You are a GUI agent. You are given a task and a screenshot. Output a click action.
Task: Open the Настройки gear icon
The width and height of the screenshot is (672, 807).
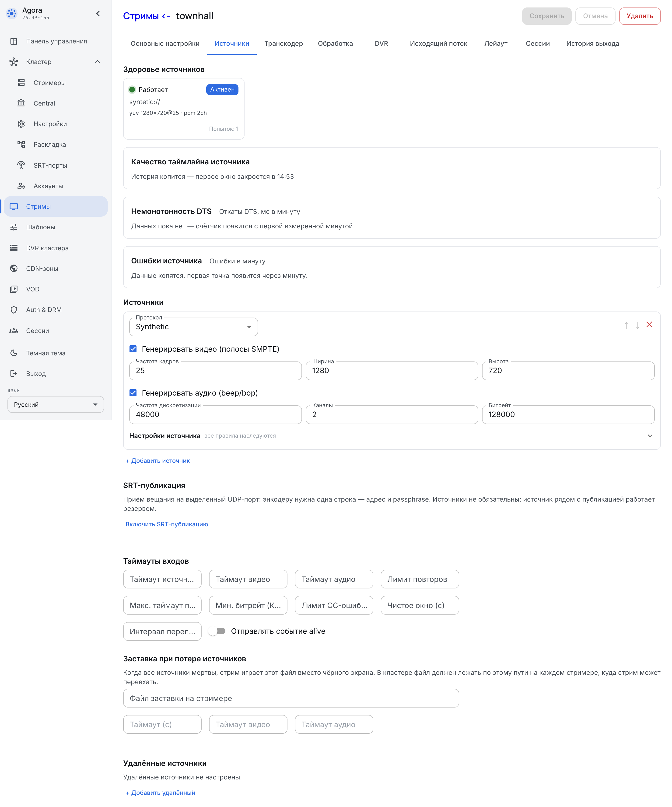(x=21, y=124)
